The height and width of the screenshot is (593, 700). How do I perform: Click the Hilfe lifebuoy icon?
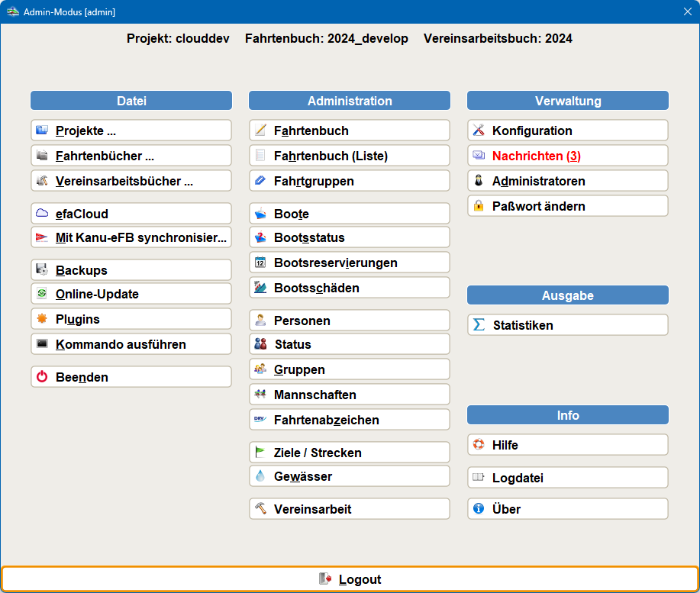pos(479,445)
